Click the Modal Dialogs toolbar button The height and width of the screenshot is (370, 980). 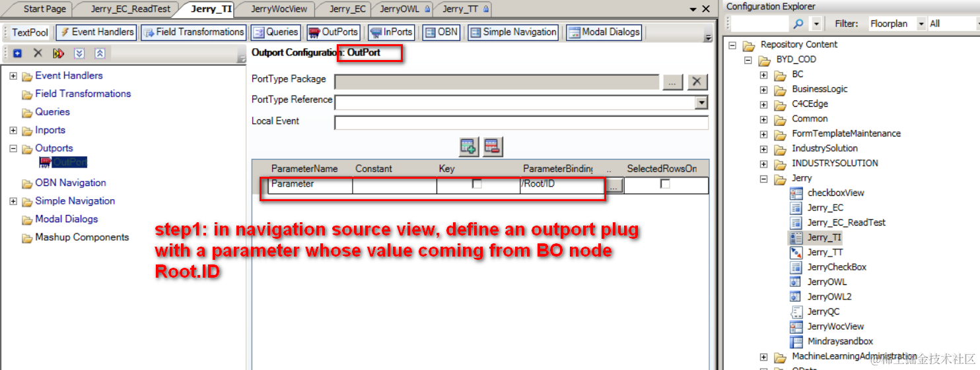pos(604,32)
